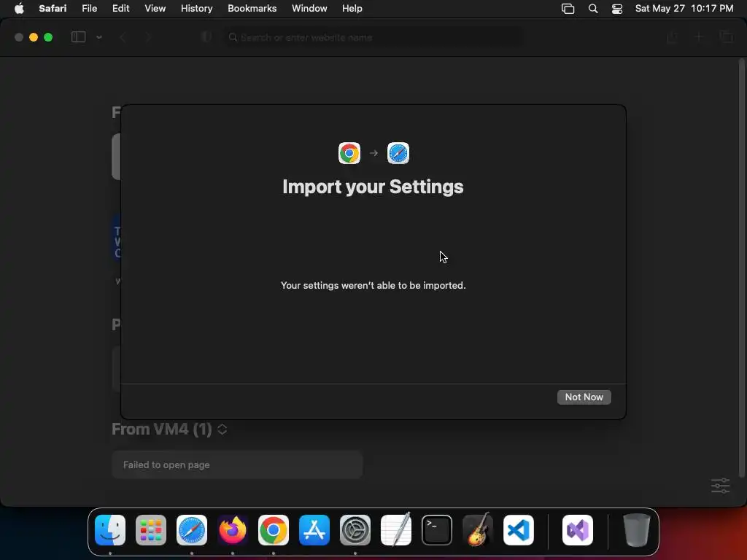Show the tab overview icon
The height and width of the screenshot is (560, 747).
727,37
